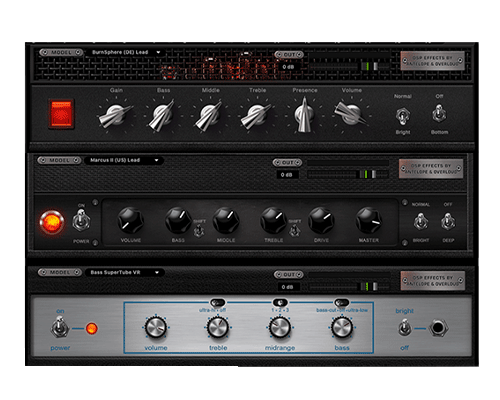Click the DRIVE knob on Marcus II amp
Viewport: 500px width, 400px height.
coord(321,220)
